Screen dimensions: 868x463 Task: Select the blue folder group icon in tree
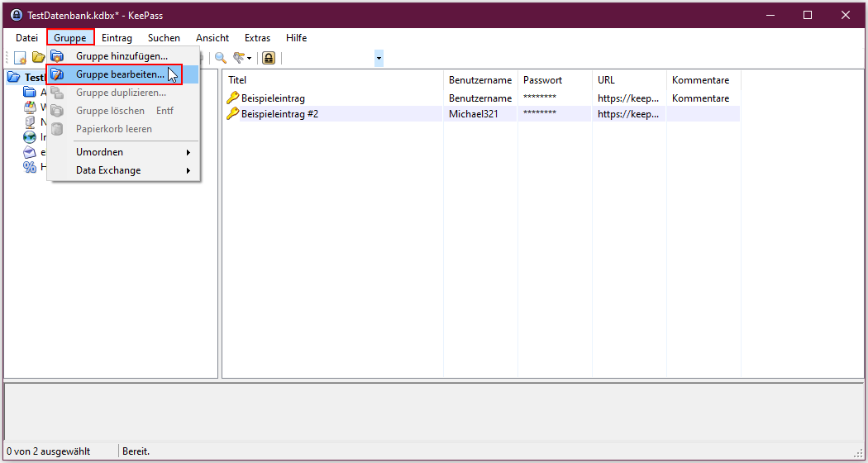click(29, 92)
